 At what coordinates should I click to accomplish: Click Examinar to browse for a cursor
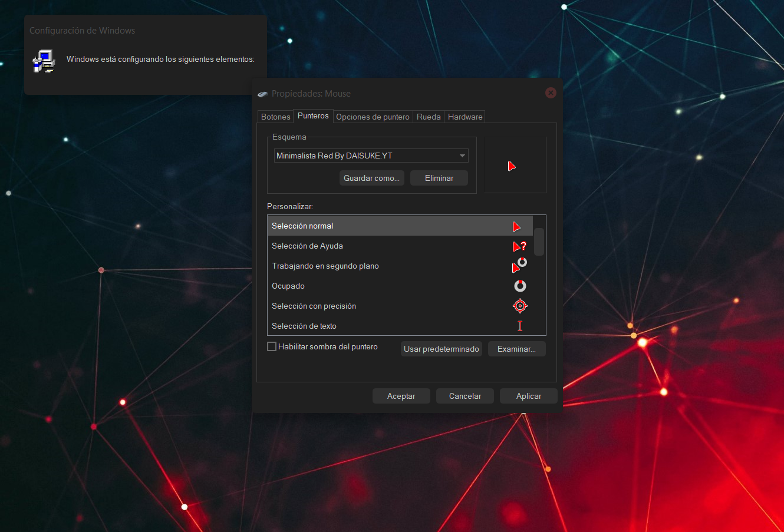click(x=516, y=349)
